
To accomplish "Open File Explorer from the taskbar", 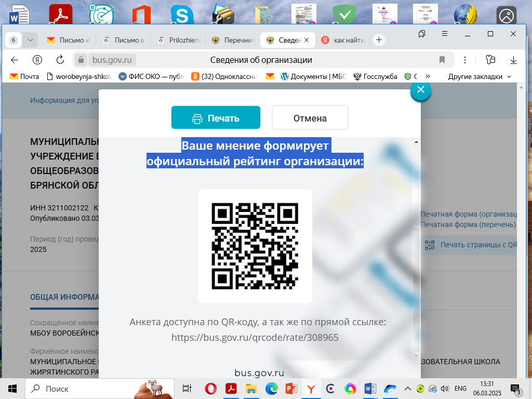I will click(251, 389).
